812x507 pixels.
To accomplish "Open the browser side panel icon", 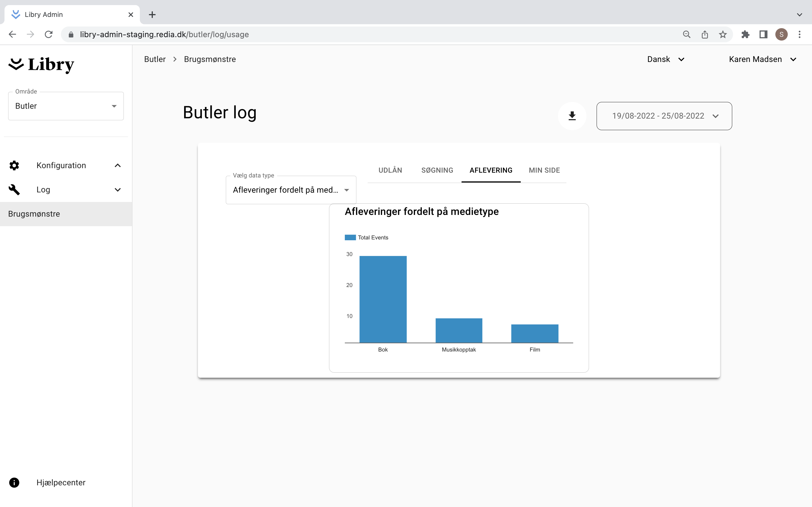I will coord(763,35).
